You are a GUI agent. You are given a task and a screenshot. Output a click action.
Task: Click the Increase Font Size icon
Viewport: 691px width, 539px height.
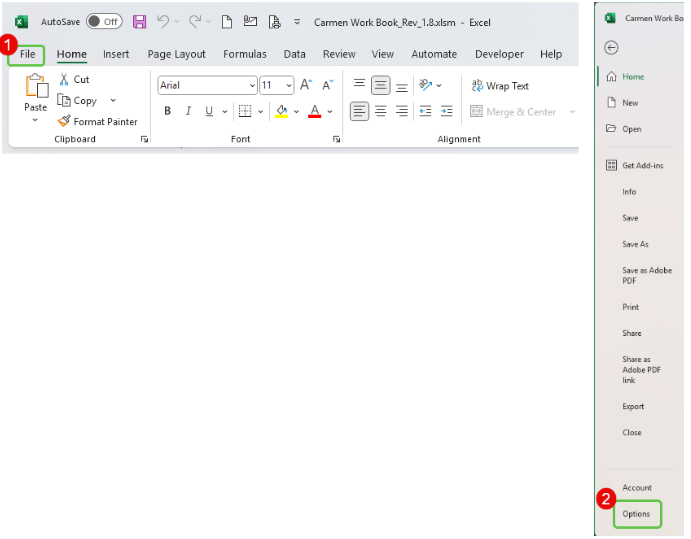click(x=306, y=86)
